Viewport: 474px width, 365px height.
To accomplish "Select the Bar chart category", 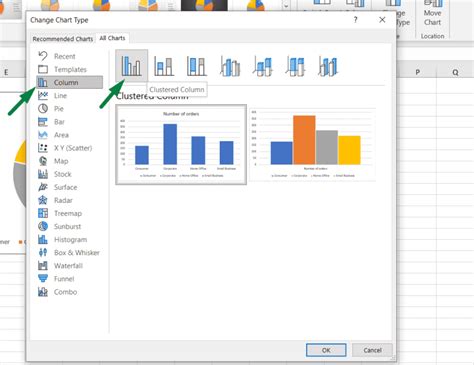I will (69, 122).
